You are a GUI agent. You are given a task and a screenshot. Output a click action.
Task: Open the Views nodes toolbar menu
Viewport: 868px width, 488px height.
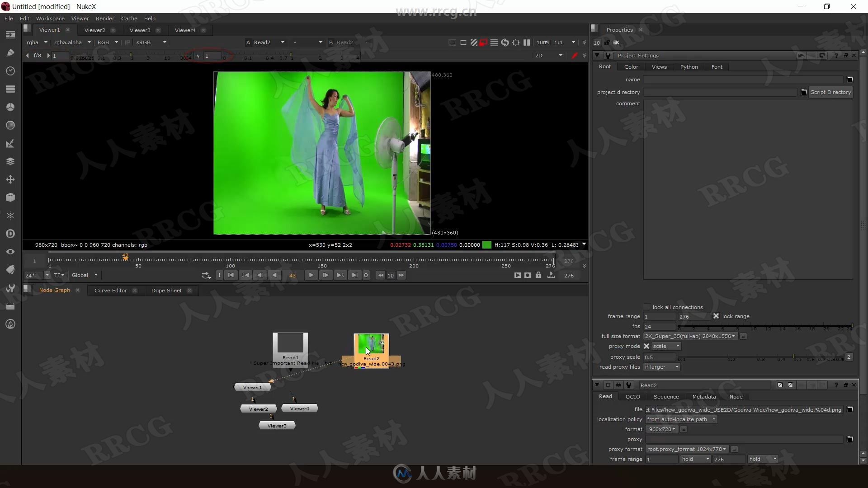click(x=10, y=252)
